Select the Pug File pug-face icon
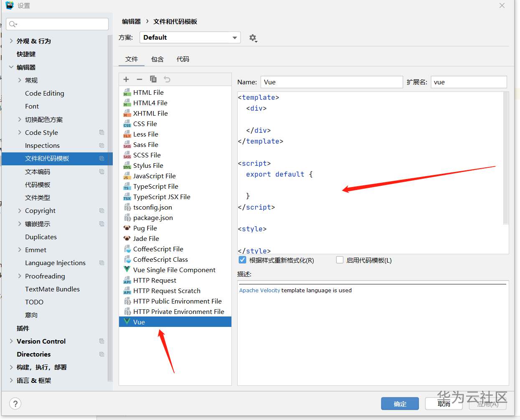This screenshot has height=420, width=520. tap(127, 228)
